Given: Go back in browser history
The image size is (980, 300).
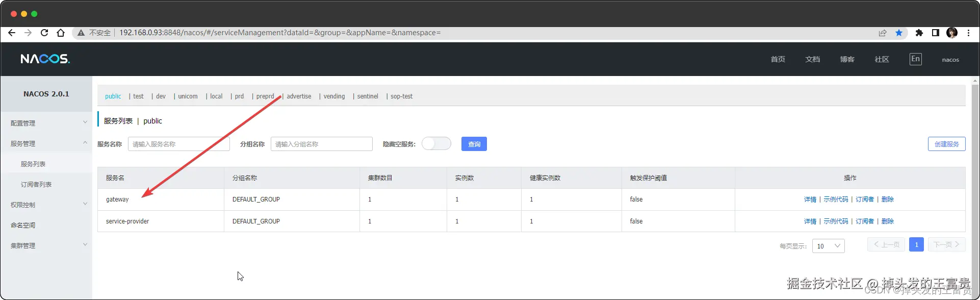Looking at the screenshot, I should (x=12, y=33).
